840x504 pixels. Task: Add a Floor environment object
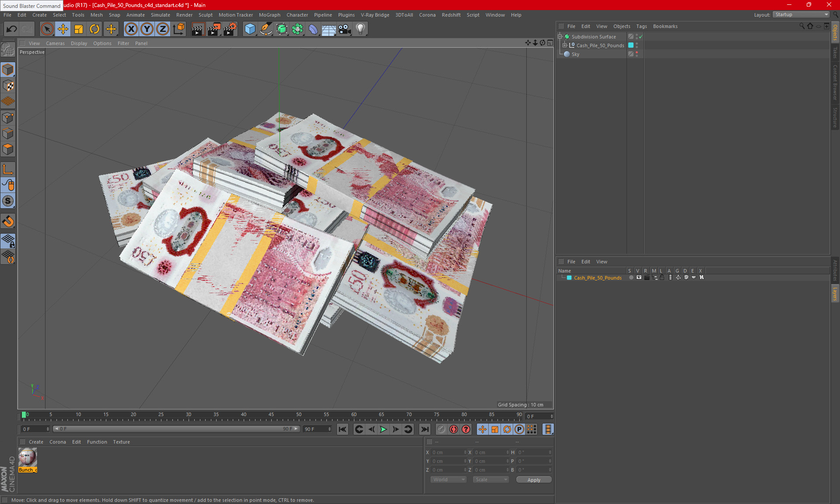(x=329, y=29)
